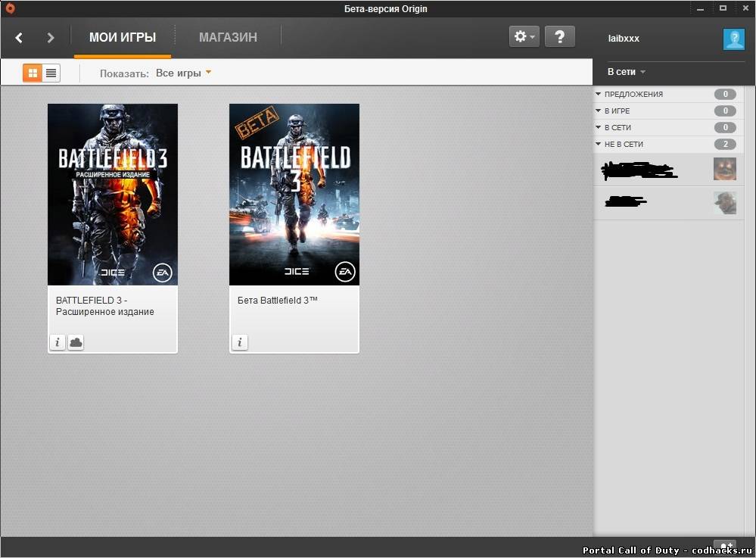Image resolution: width=756 pixels, height=558 pixels.
Task: Click the Бета Battlefield 3™ title text
Action: (x=278, y=300)
